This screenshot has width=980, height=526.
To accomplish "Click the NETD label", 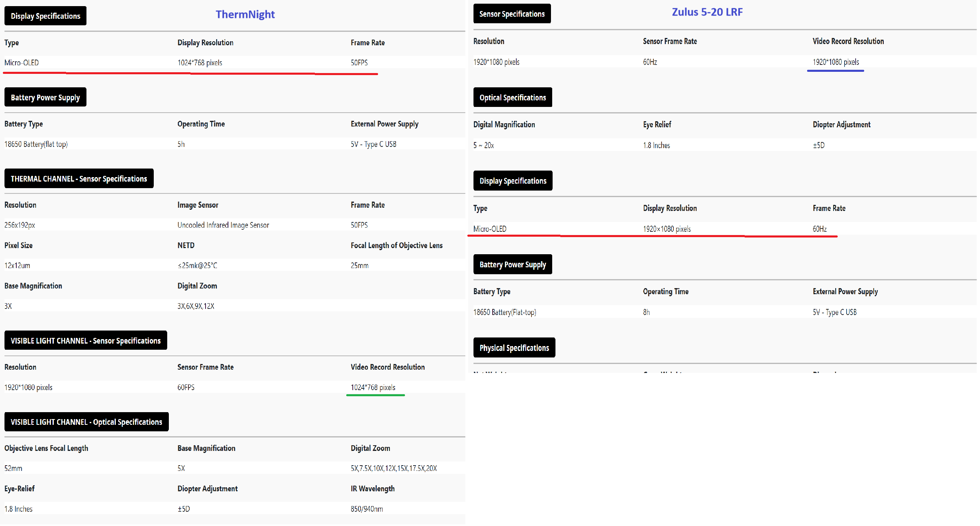I will 186,245.
